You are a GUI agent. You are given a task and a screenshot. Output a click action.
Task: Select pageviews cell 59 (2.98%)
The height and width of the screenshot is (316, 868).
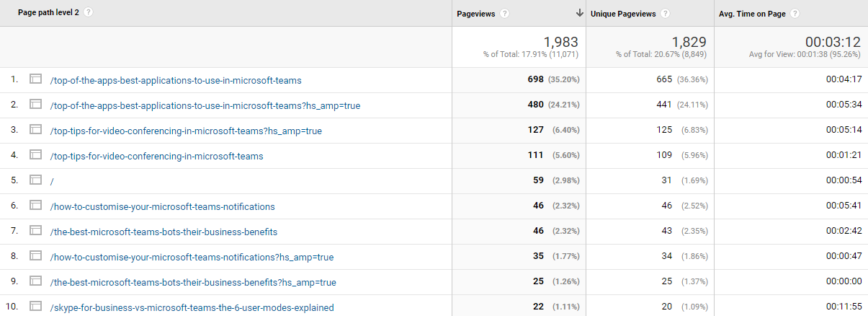556,181
